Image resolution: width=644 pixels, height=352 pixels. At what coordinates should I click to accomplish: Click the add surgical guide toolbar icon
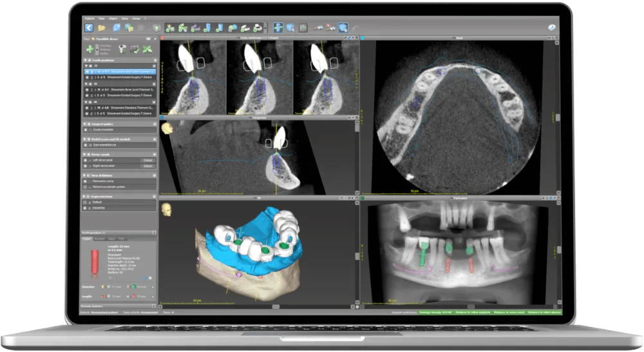pos(257,28)
